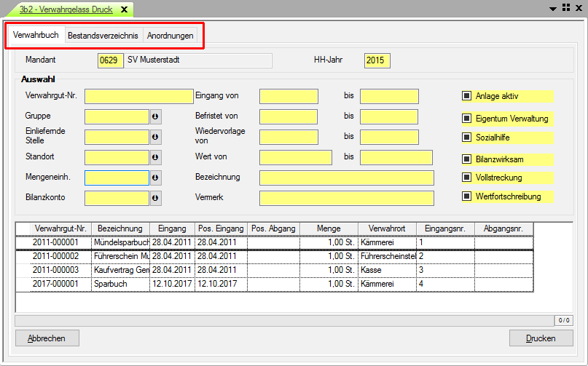The image size is (588, 366).
Task: Open the Standort lookup button
Action: [x=155, y=157]
